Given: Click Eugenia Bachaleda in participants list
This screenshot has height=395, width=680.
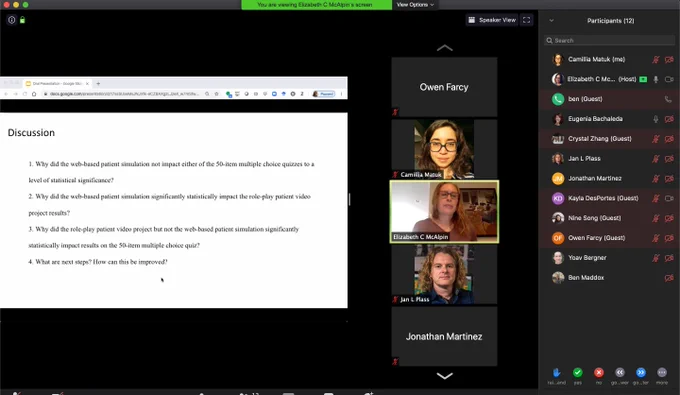Looking at the screenshot, I should [609, 119].
